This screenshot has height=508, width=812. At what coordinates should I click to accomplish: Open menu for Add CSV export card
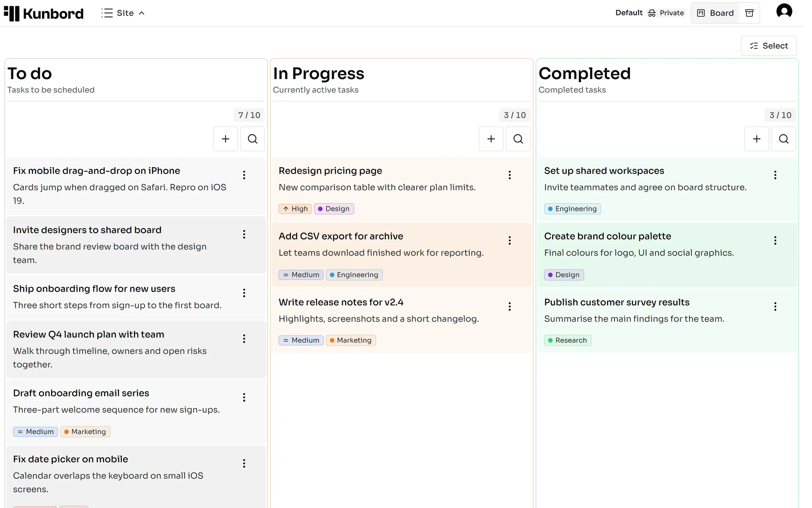pyautogui.click(x=510, y=240)
